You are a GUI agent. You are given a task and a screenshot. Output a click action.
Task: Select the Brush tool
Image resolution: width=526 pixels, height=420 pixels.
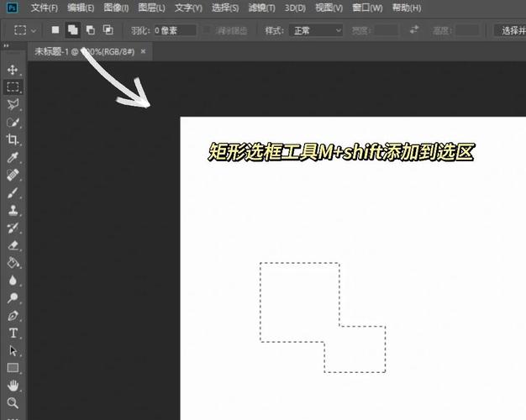pyautogui.click(x=13, y=193)
